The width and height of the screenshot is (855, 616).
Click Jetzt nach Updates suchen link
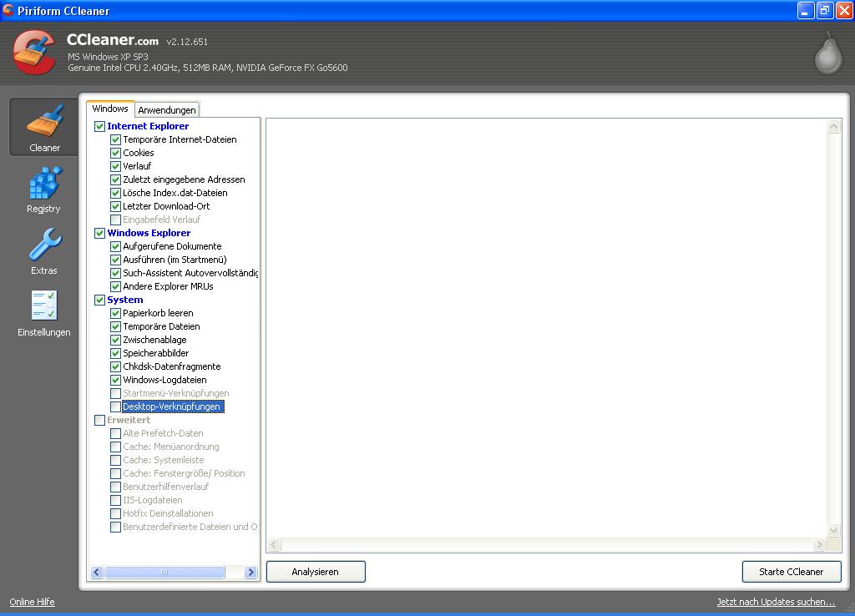pyautogui.click(x=776, y=602)
